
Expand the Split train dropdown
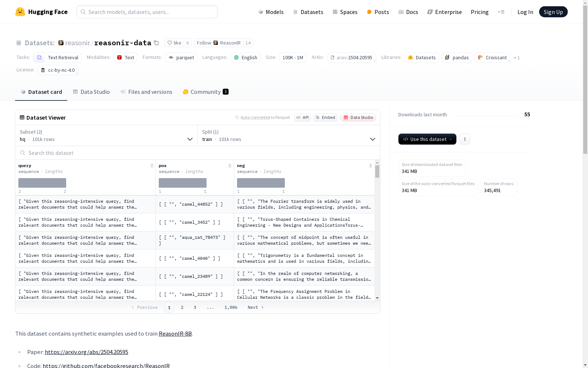coord(289,135)
